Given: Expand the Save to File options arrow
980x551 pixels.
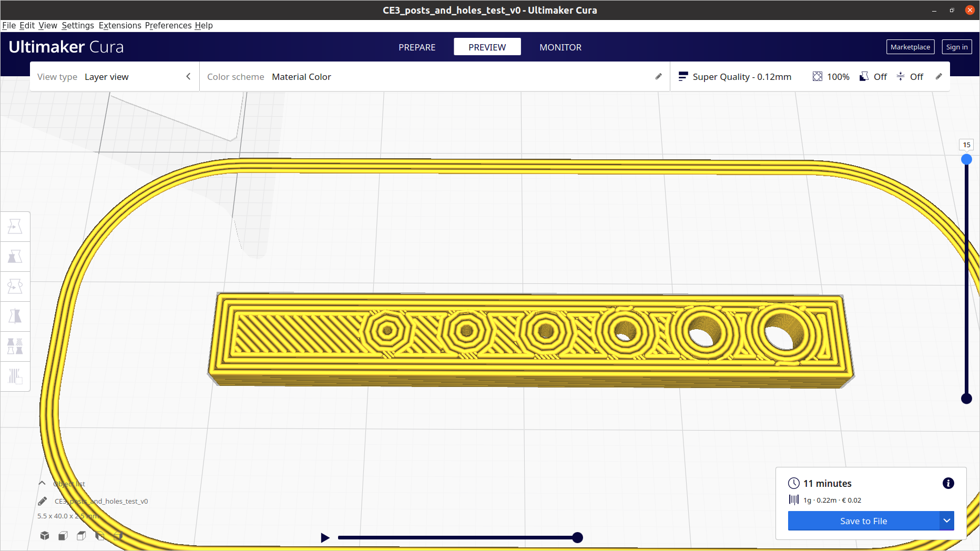Looking at the screenshot, I should (946, 521).
